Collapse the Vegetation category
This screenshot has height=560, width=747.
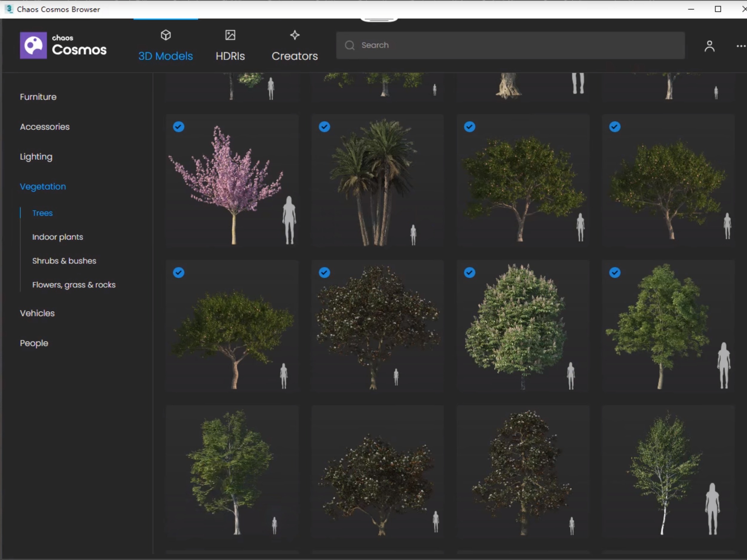(x=42, y=186)
